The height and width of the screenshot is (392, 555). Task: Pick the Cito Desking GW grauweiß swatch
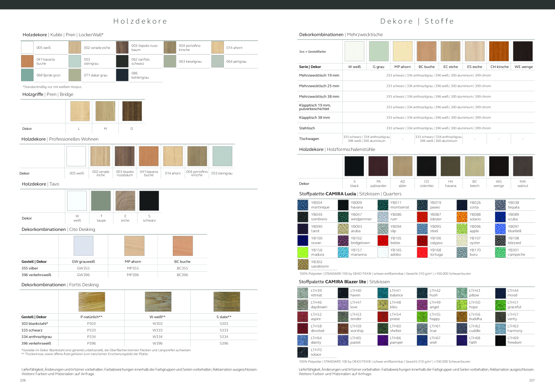(x=84, y=246)
